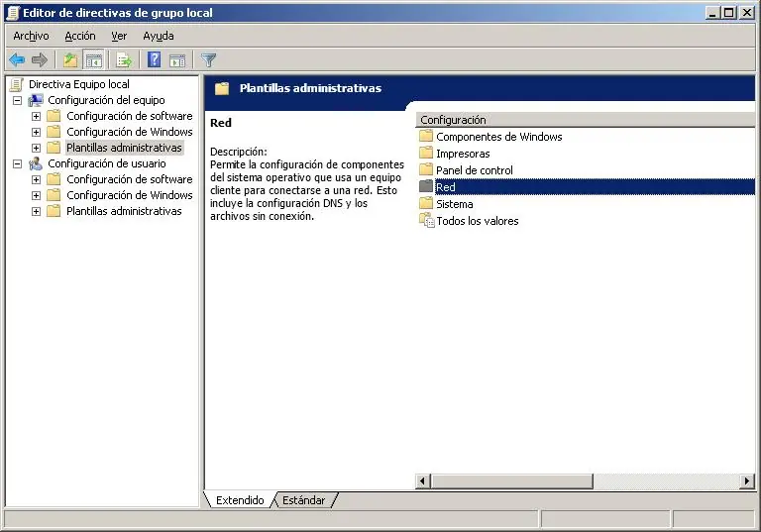The image size is (761, 532).
Task: Click the title bar application icon
Action: pos(14,13)
